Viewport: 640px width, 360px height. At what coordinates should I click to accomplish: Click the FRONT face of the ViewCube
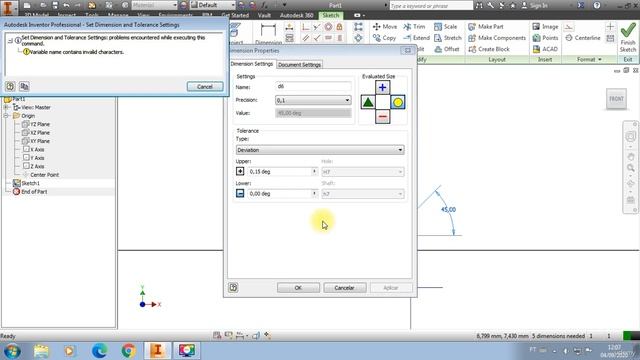pos(616,99)
